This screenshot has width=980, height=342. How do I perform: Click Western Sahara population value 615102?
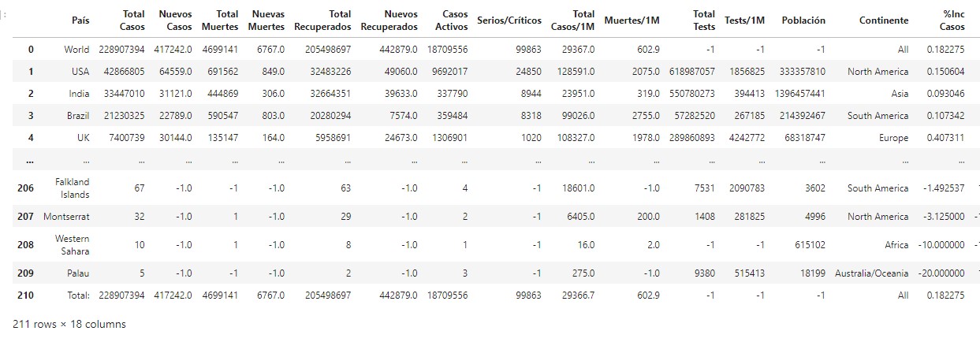pyautogui.click(x=809, y=245)
